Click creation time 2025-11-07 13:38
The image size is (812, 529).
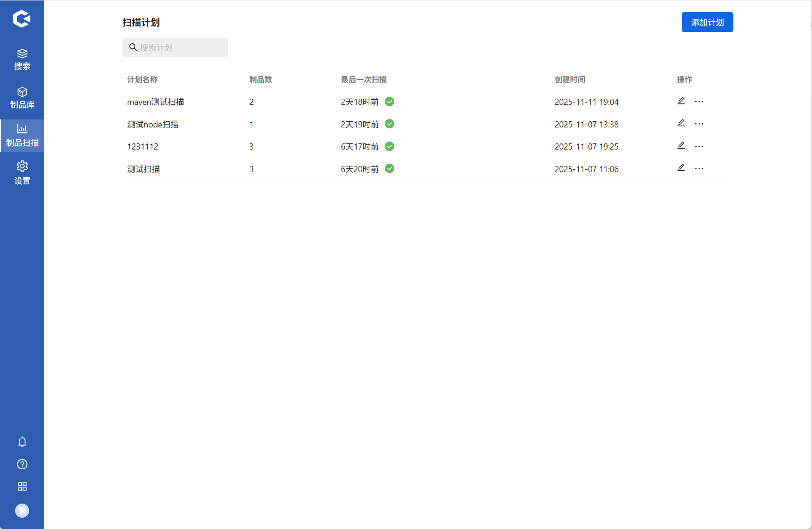pos(587,125)
